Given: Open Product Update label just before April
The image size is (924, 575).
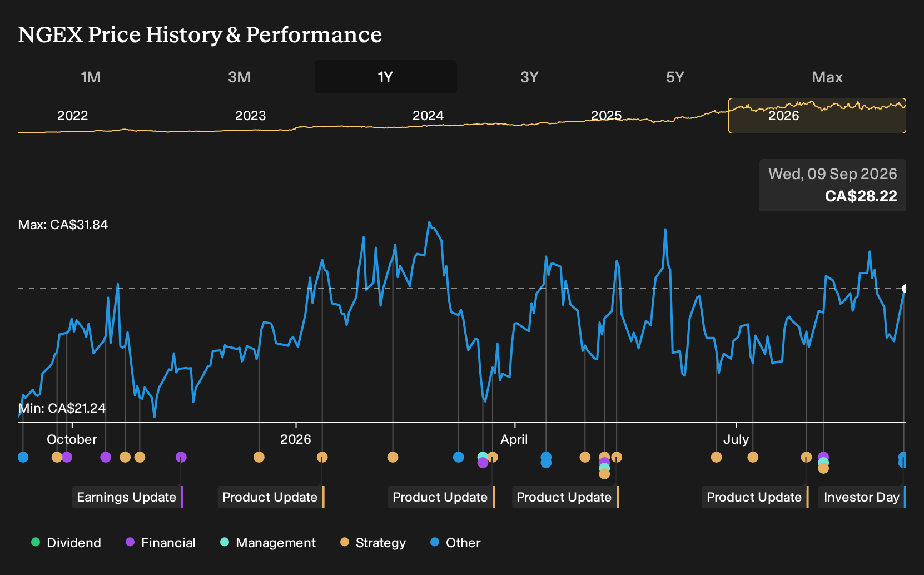Looking at the screenshot, I should click(441, 497).
